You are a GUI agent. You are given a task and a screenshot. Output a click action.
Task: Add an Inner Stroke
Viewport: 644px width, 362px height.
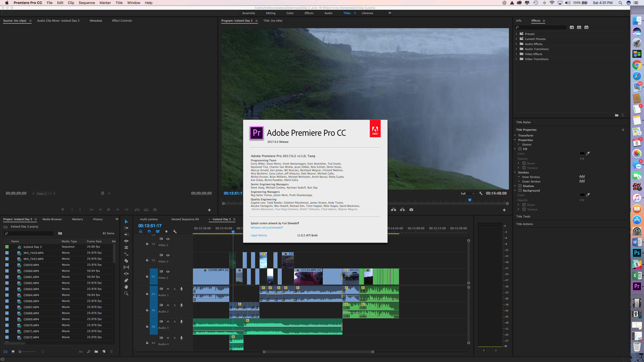pos(582,176)
